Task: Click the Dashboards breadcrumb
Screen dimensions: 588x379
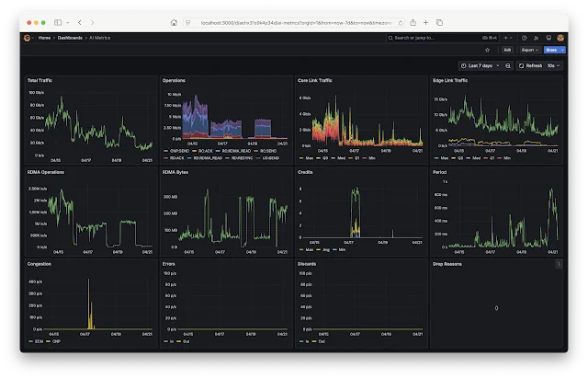Action: 70,38
